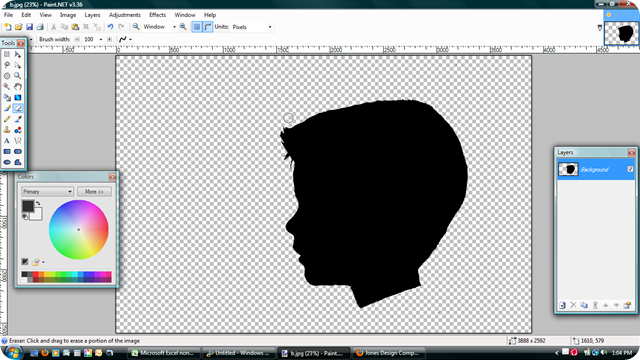
Task: Open the image list dropdown arrow
Action: pos(600,28)
